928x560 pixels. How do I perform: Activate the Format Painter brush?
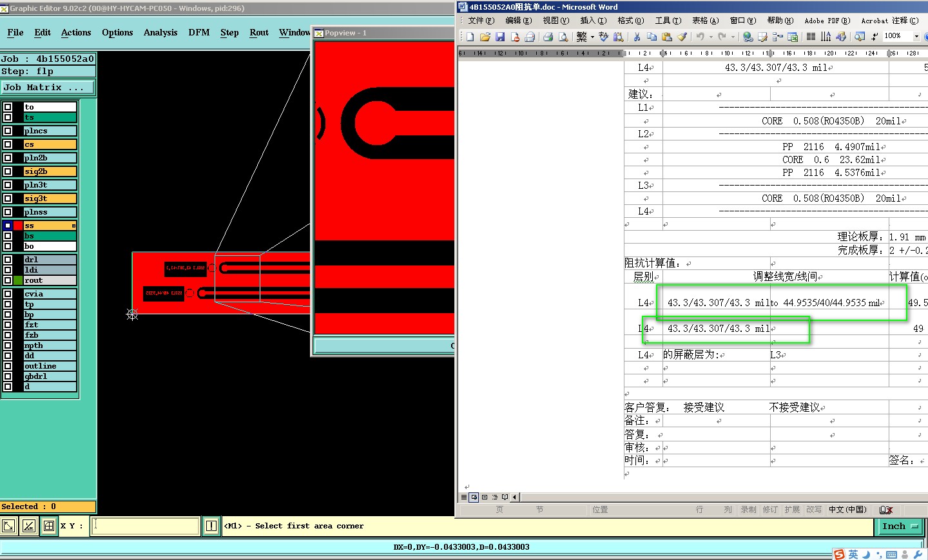(x=682, y=37)
